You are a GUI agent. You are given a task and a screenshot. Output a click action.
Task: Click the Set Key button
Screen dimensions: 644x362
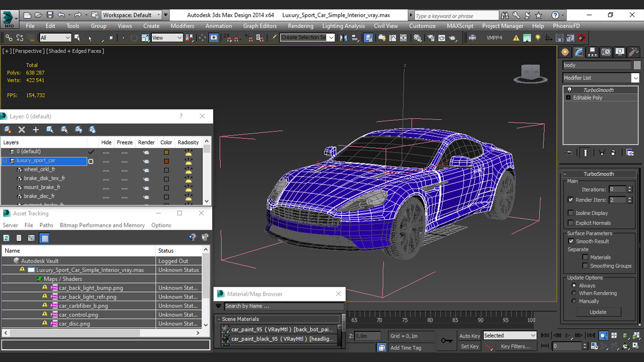469,347
